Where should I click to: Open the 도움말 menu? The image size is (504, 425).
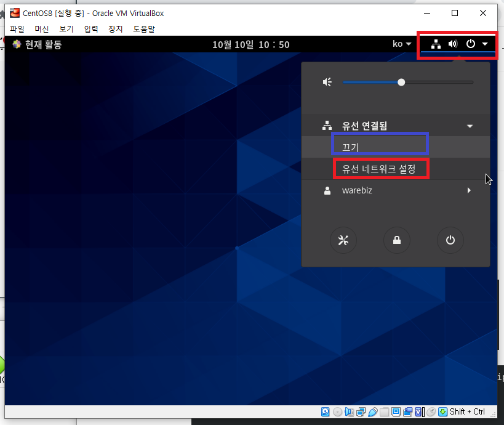[x=144, y=29]
